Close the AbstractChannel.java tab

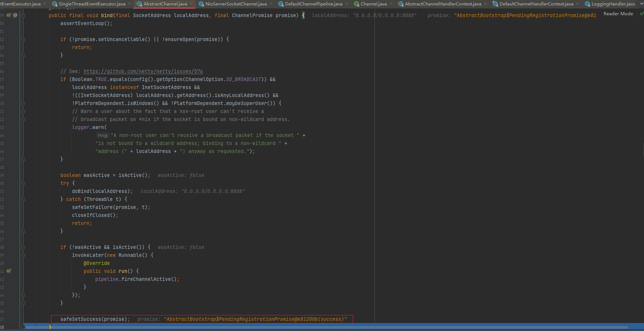click(191, 4)
